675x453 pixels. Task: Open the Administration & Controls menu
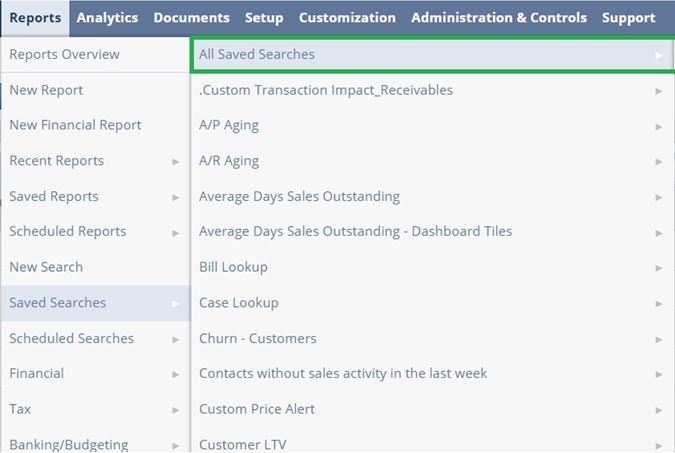point(499,18)
